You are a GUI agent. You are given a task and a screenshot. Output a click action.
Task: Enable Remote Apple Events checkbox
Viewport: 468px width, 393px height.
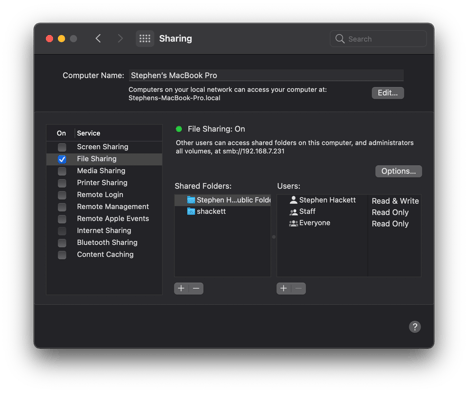(x=62, y=219)
